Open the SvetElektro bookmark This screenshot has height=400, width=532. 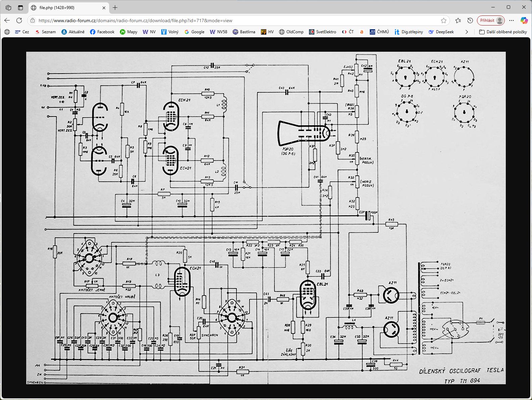point(322,32)
